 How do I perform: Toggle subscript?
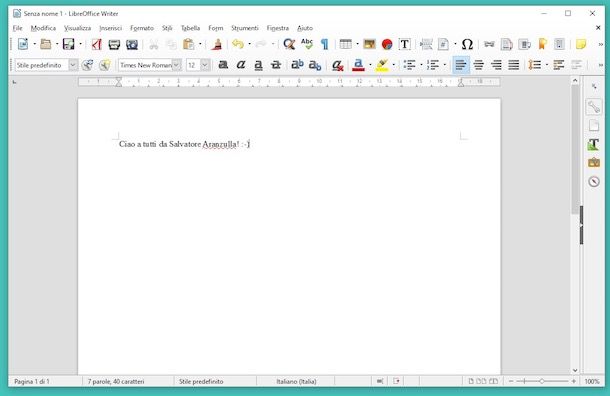point(315,65)
